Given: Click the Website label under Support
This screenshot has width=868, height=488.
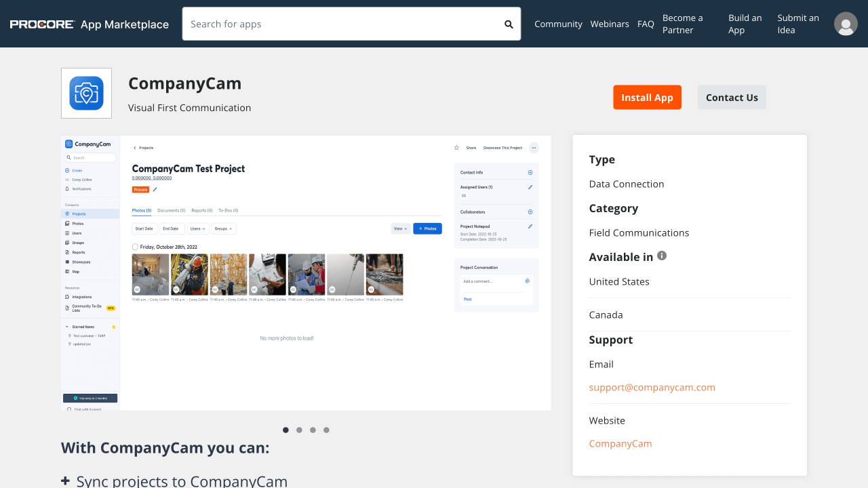Looking at the screenshot, I should coord(607,421).
